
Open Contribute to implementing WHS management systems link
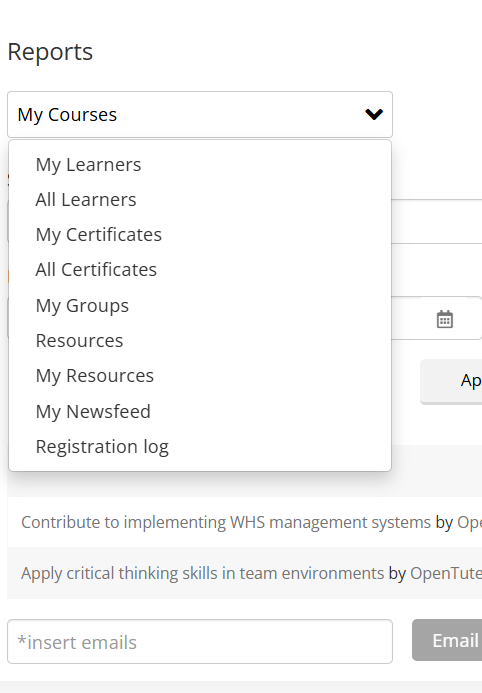pyautogui.click(x=226, y=522)
